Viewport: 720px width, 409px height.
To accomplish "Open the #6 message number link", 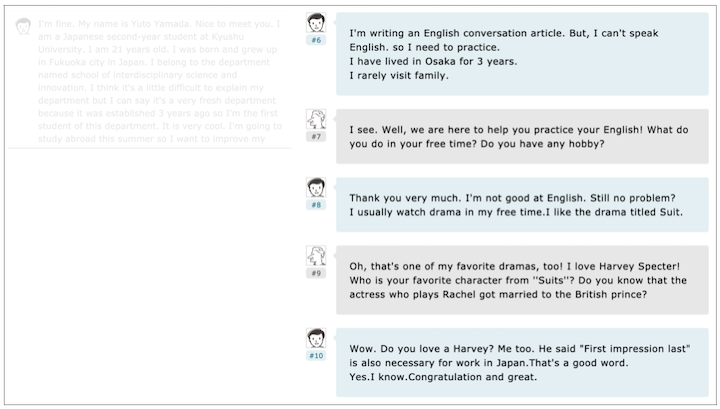I will (316, 40).
